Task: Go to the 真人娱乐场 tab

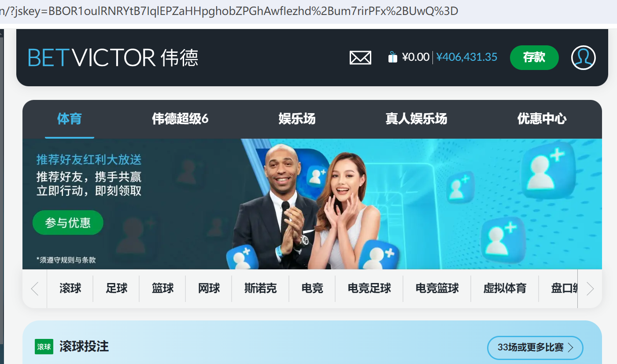Action: (416, 119)
